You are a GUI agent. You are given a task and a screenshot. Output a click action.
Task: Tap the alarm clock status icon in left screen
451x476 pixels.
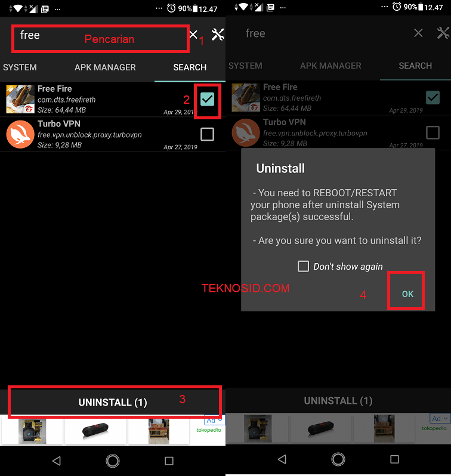[x=171, y=8]
